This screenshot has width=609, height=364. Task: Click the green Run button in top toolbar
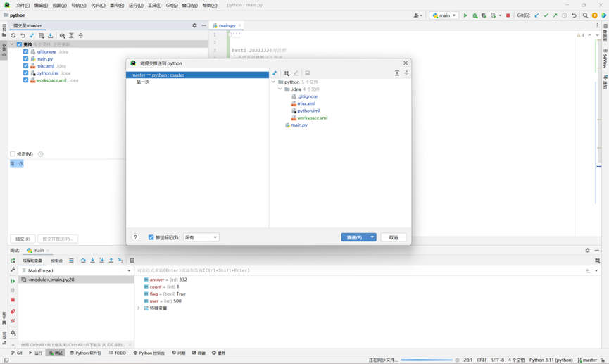465,15
